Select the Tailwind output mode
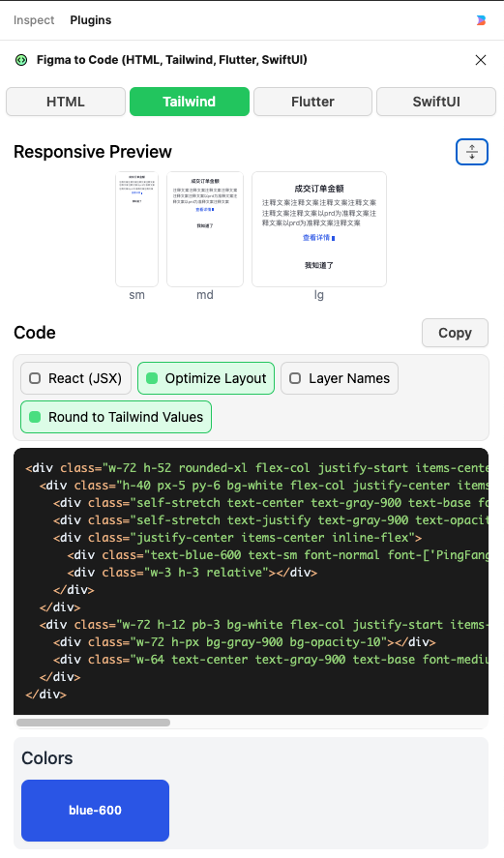The height and width of the screenshot is (858, 504). coord(190,102)
